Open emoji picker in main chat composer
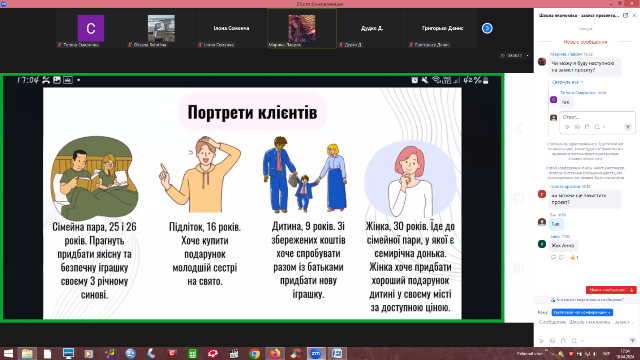 [552, 340]
